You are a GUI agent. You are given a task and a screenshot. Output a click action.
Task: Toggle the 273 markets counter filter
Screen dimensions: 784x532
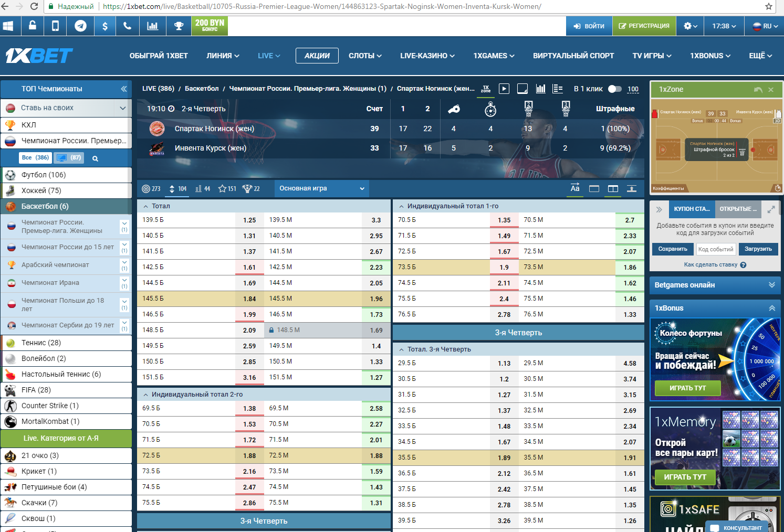[x=151, y=189]
